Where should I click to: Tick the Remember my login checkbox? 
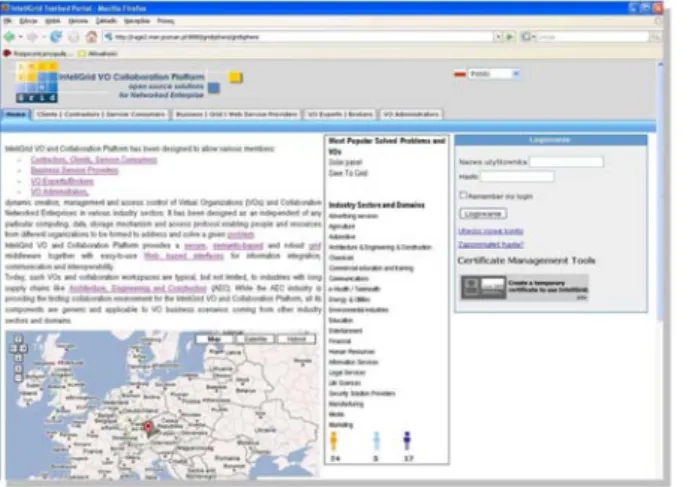(x=463, y=195)
